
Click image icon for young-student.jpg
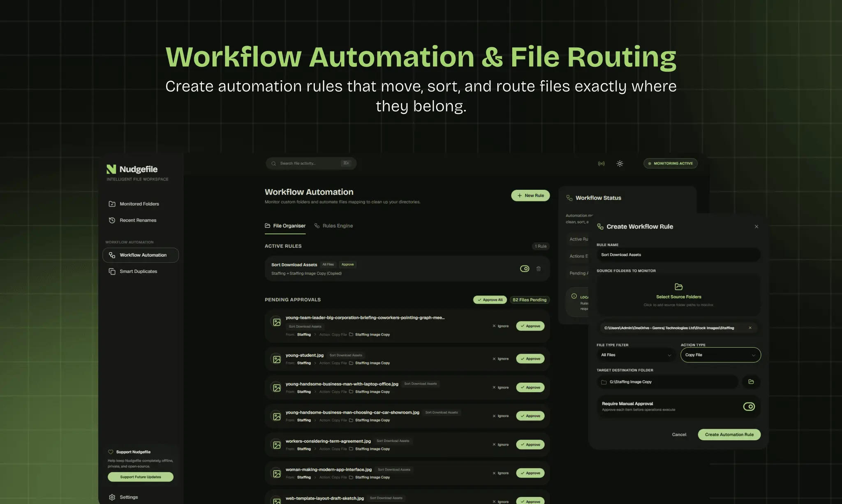(277, 359)
